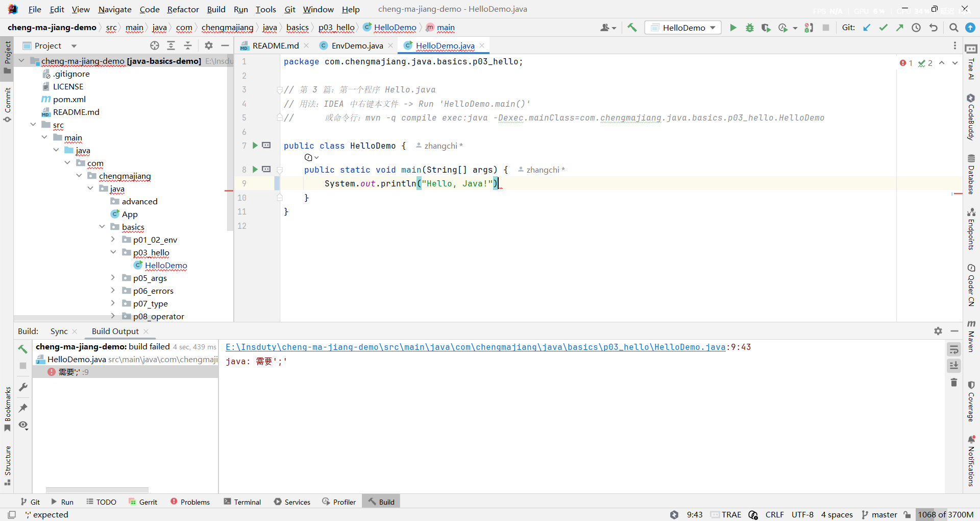
Task: Click the Git update project arrow
Action: pos(867,28)
